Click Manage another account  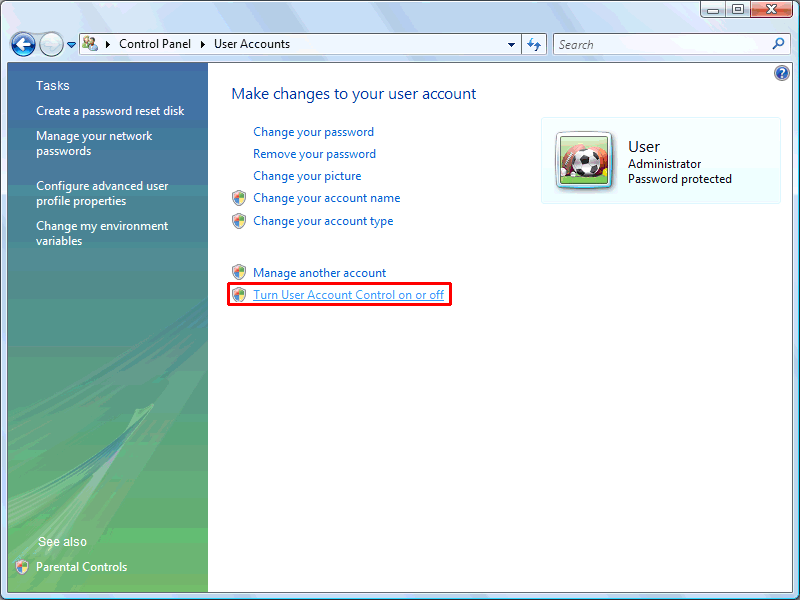click(319, 273)
